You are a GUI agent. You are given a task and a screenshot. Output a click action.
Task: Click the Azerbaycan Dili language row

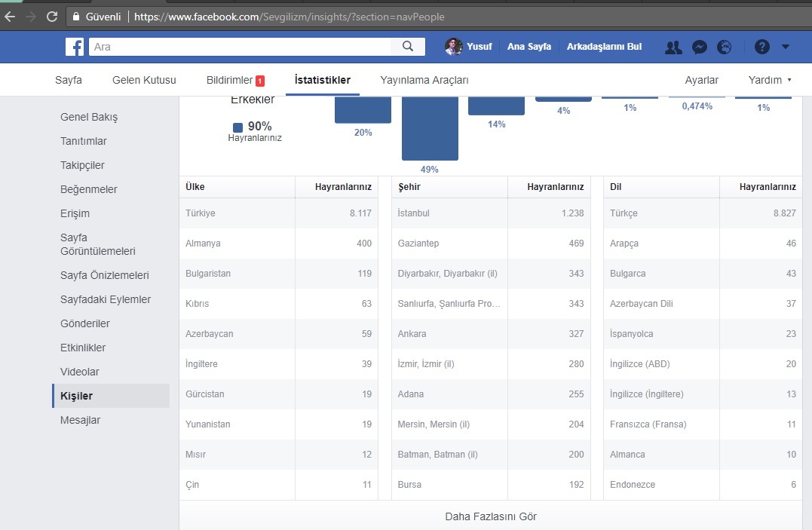pyautogui.click(x=703, y=304)
